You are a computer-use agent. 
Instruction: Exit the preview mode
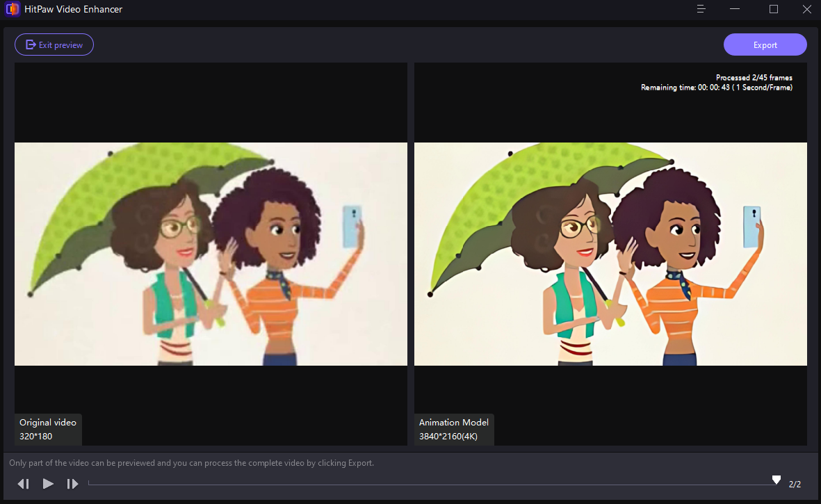(x=54, y=44)
